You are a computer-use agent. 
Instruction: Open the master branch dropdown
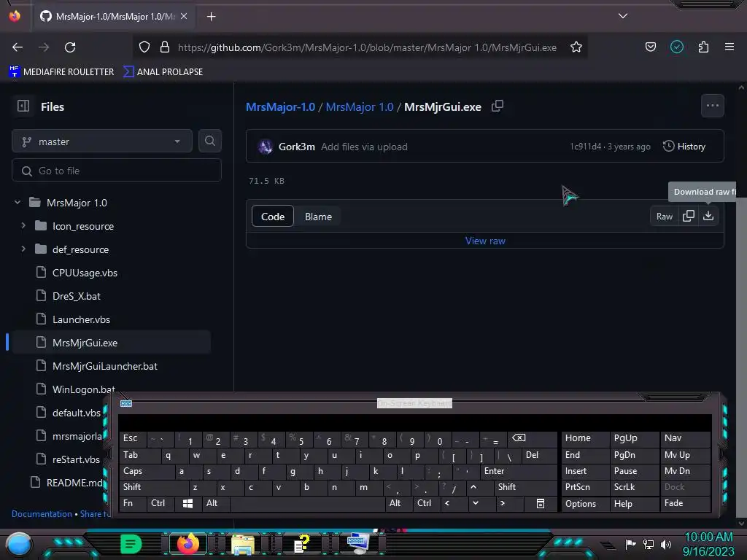click(102, 141)
